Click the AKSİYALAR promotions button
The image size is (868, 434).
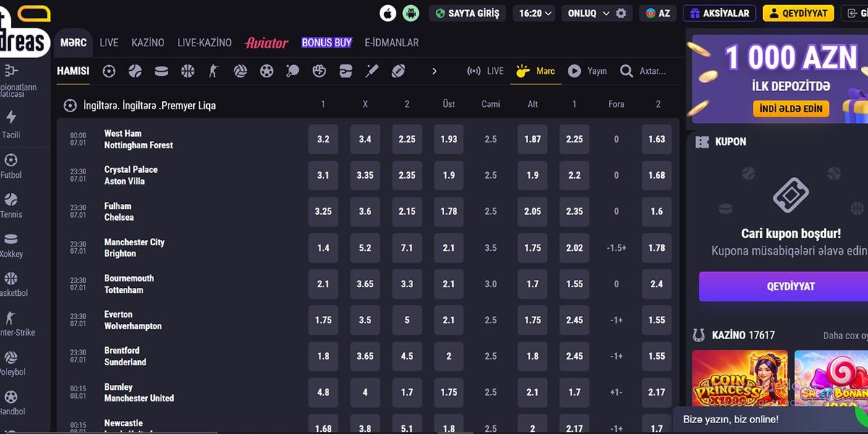point(719,13)
